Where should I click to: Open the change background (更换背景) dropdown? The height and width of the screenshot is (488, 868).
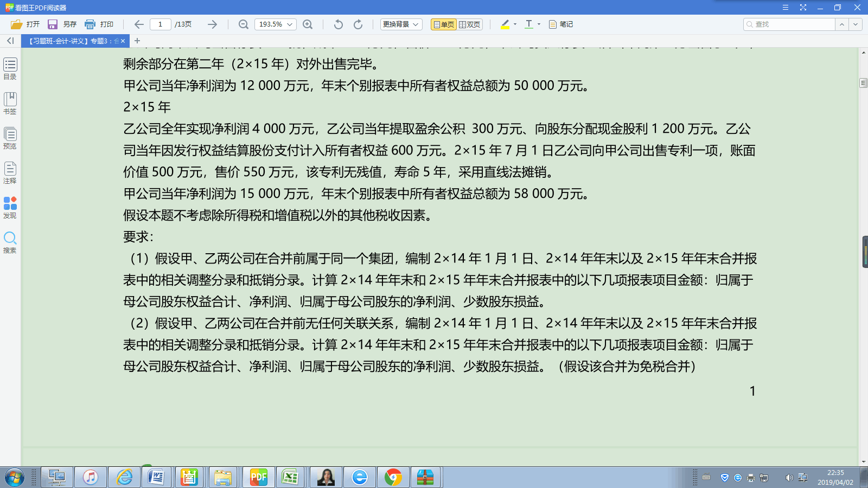point(401,24)
